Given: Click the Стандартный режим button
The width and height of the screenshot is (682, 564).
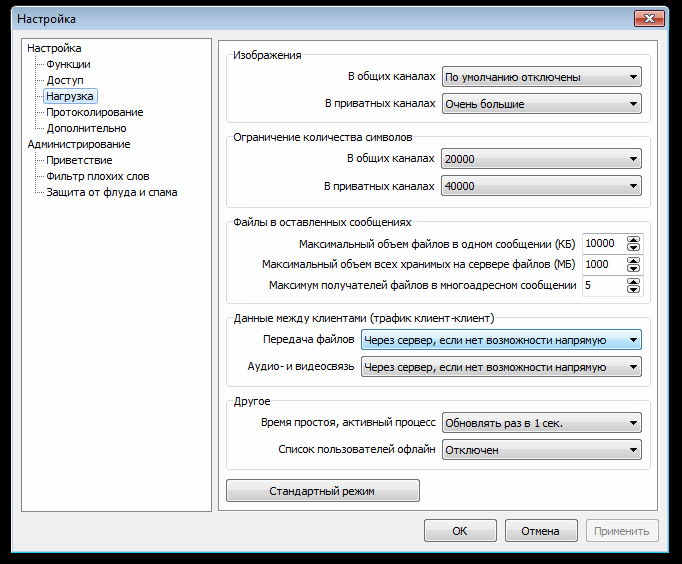Looking at the screenshot, I should (322, 491).
